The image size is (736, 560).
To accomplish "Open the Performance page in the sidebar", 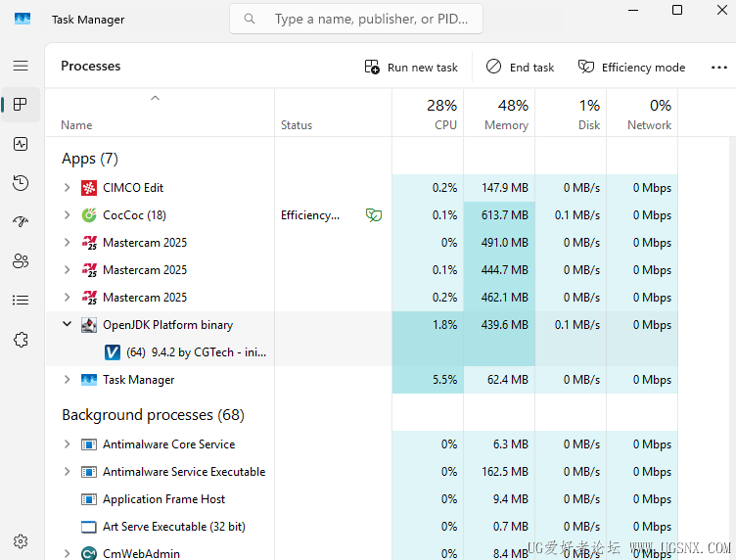I will click(x=21, y=144).
